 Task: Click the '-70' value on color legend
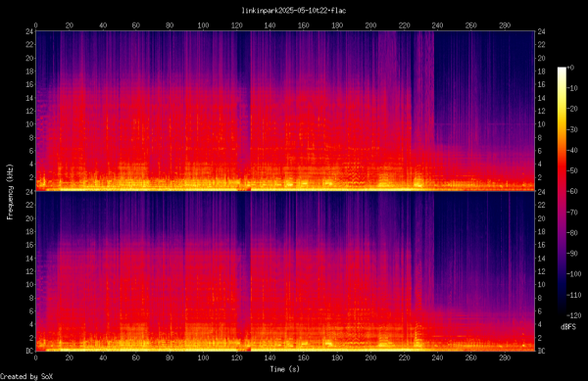[572, 212]
